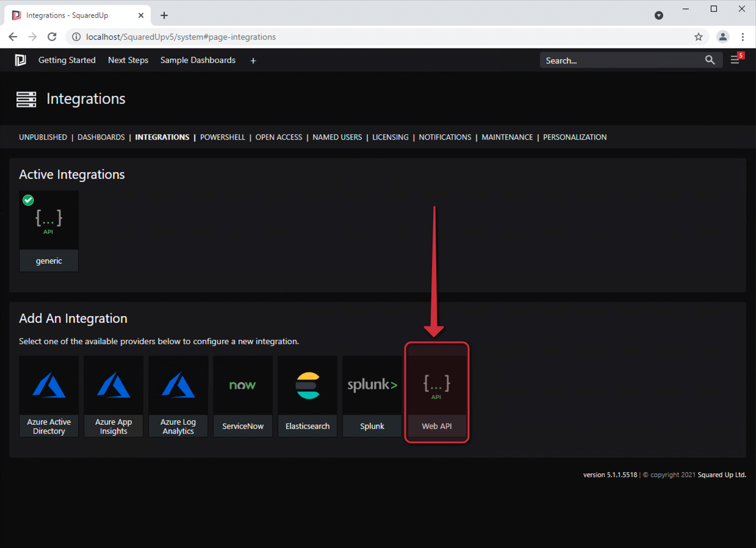Open the Web API integration tile
This screenshot has width=756, height=548.
pos(437,397)
